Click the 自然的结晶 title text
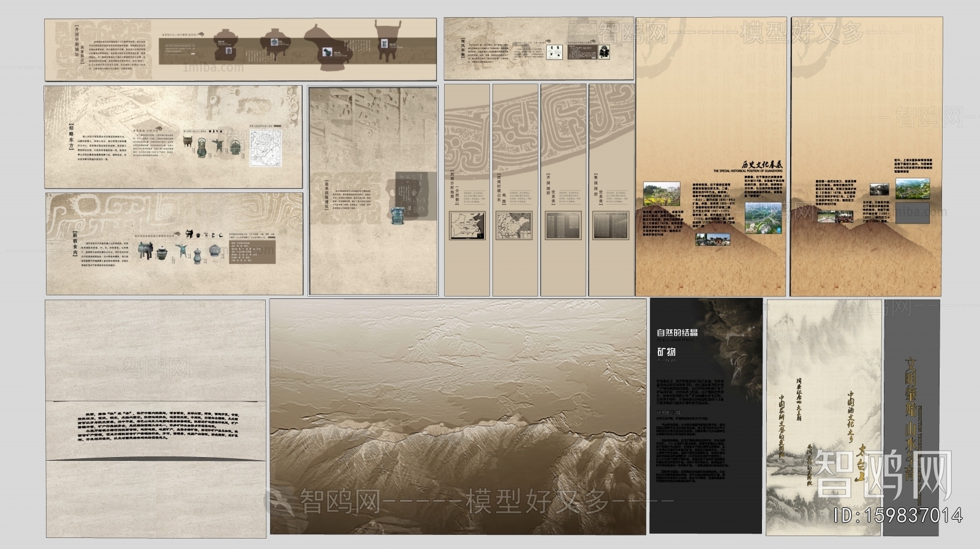980x549 pixels. (677, 333)
